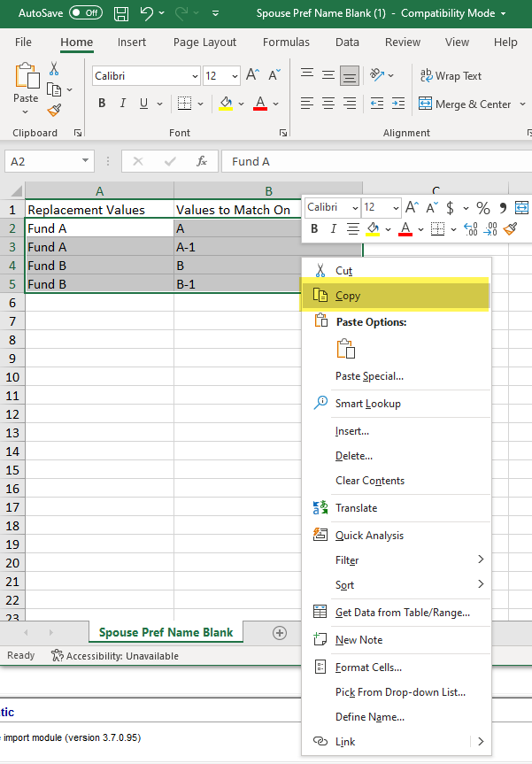Image resolution: width=532 pixels, height=764 pixels.
Task: Click Merge & Center button
Action: 465,104
